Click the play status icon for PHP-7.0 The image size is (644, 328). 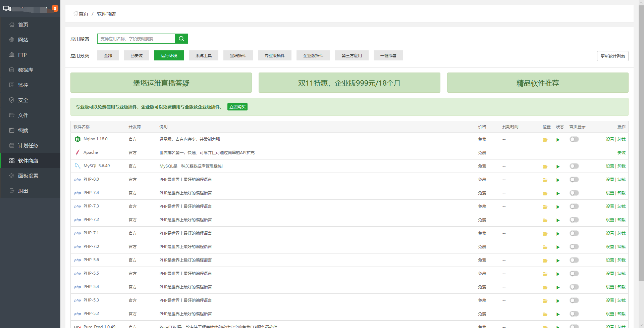558,247
